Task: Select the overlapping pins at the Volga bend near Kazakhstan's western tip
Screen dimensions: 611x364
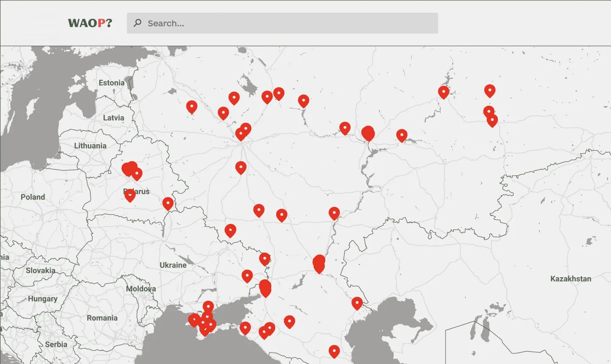Action: [319, 264]
